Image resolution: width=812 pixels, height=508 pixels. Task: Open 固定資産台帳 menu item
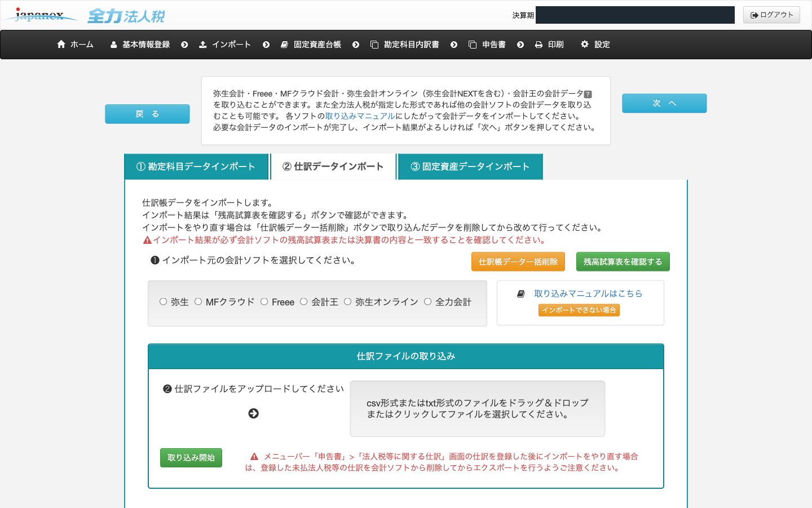[311, 45]
